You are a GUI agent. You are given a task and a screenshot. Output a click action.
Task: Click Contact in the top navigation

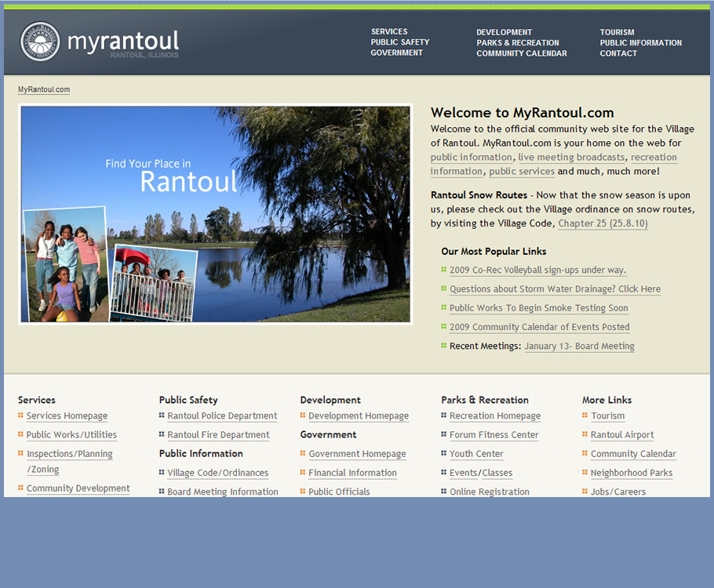618,53
